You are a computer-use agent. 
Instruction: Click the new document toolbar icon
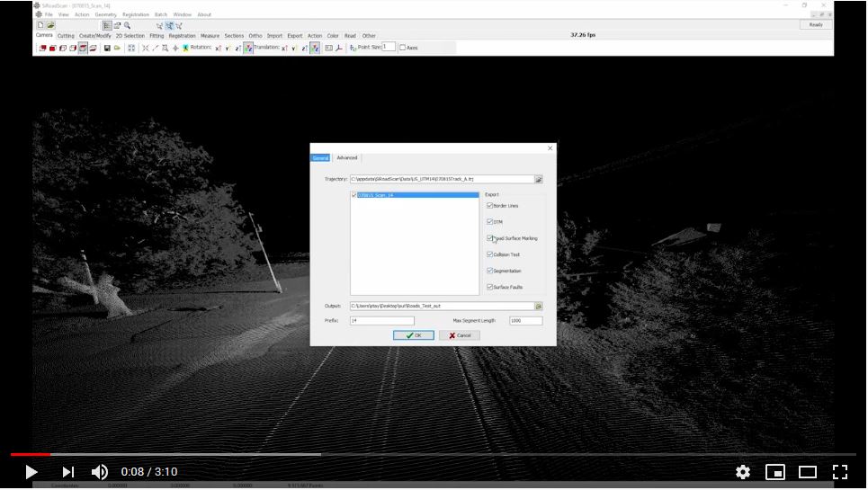pos(40,25)
